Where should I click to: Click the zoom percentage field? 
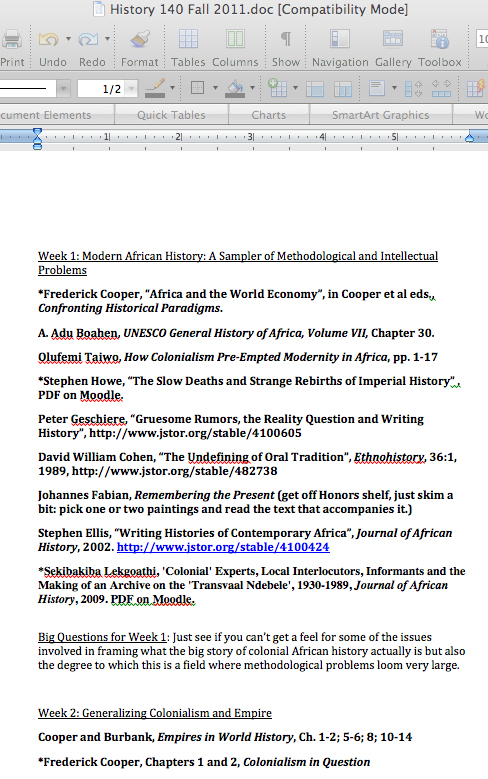pos(482,39)
